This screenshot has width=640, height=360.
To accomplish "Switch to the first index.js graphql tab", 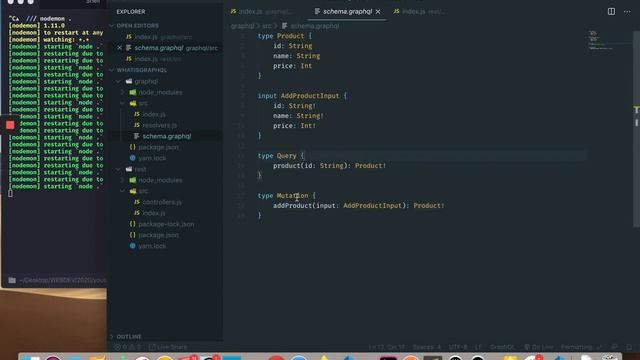I will pos(261,12).
